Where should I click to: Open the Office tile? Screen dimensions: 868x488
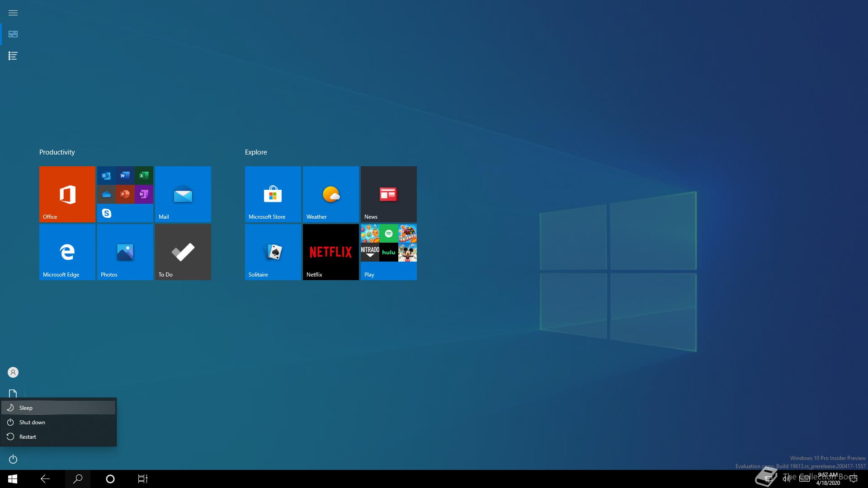(x=67, y=194)
